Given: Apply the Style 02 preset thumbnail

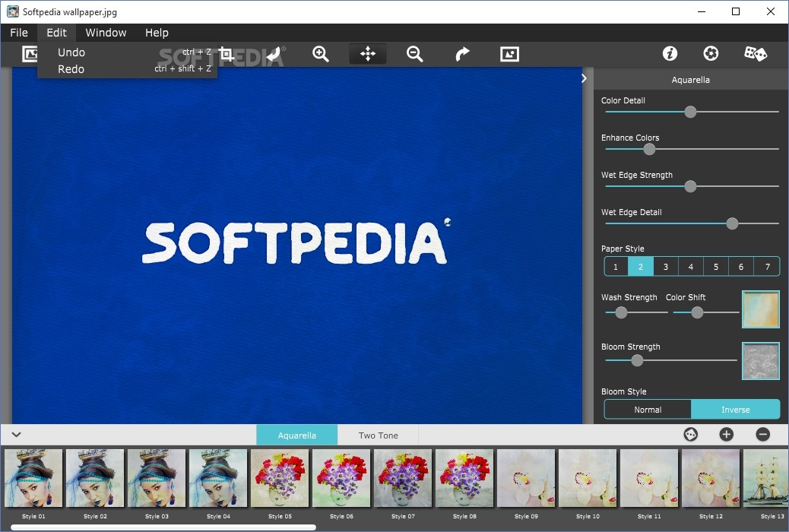Looking at the screenshot, I should pos(94,478).
